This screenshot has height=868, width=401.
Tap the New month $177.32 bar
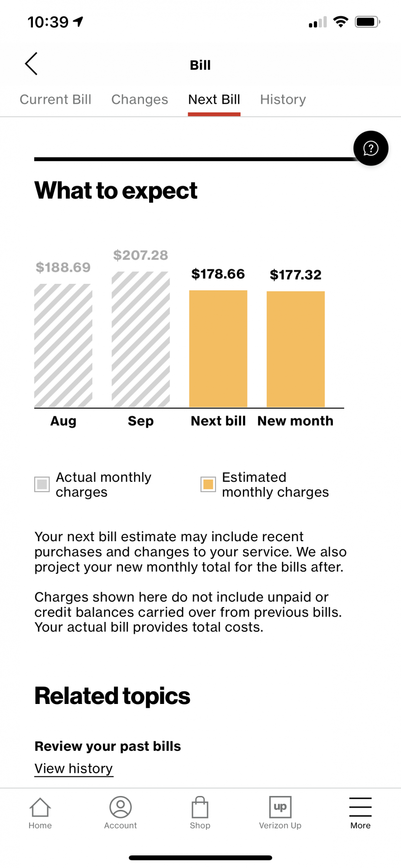pos(296,349)
